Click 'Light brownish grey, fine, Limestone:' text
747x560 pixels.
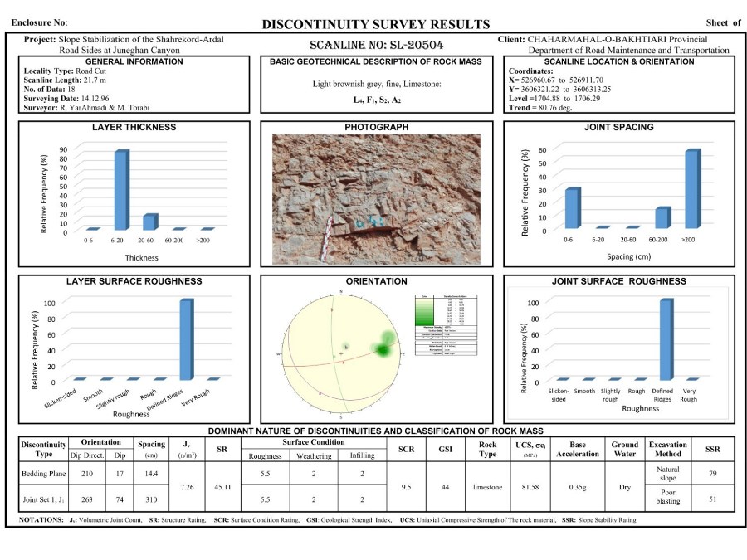pos(377,84)
